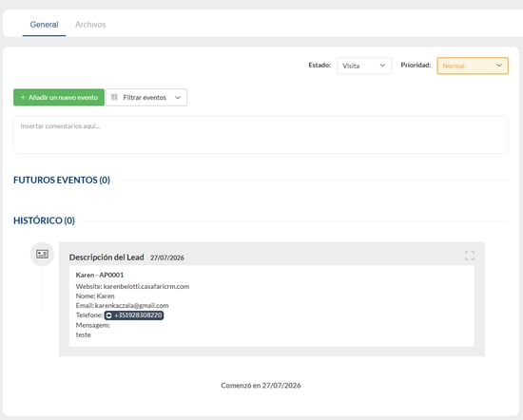This screenshot has width=523, height=420.
Task: Open the Estado dropdown showing Visita
Action: pyautogui.click(x=364, y=66)
